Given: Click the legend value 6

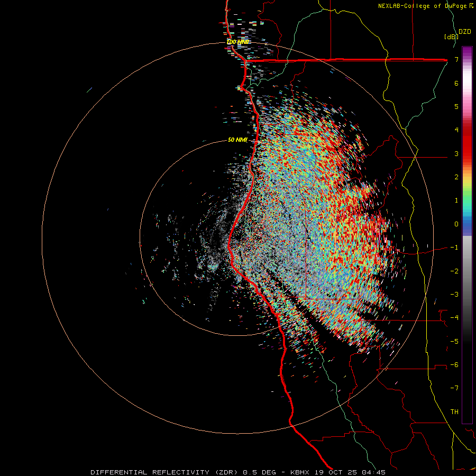Looking at the screenshot, I should click(456, 83).
